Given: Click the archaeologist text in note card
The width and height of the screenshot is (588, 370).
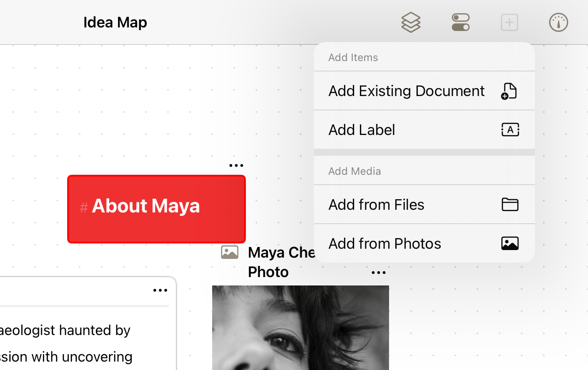Looking at the screenshot, I should coord(65,330).
